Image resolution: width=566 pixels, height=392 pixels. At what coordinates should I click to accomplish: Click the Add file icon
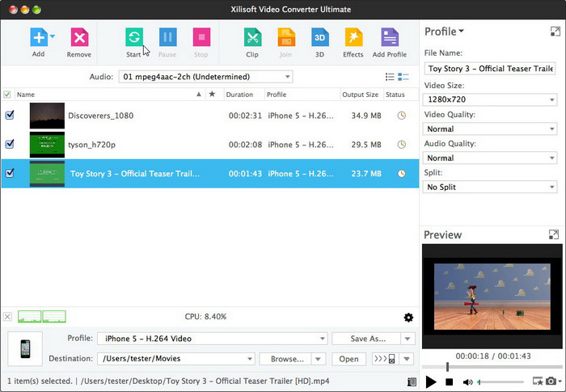click(x=38, y=37)
